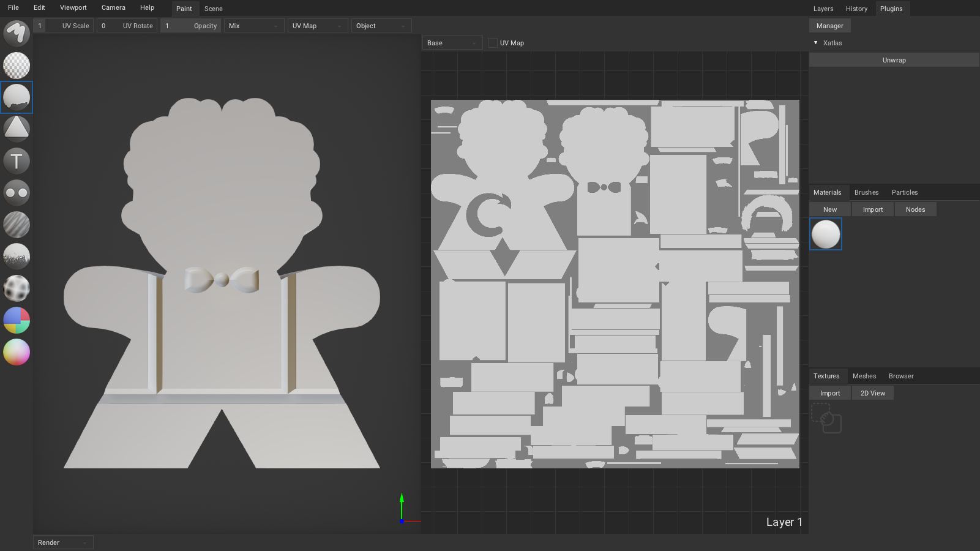Open the Mix blending mode dropdown
Image resolution: width=980 pixels, height=551 pixels.
[x=254, y=26]
